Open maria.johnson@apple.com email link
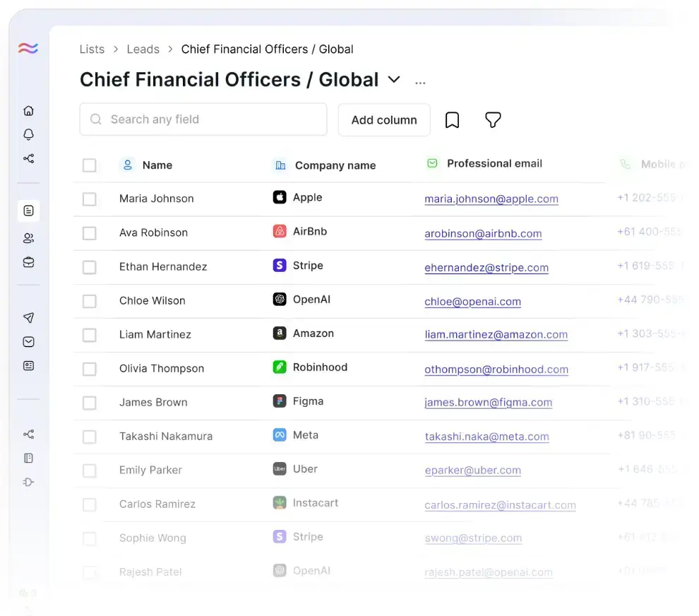 491,199
